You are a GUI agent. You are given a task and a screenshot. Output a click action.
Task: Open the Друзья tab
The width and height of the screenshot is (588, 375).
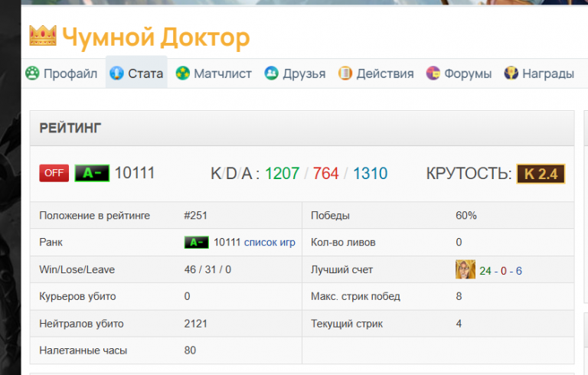pos(295,73)
